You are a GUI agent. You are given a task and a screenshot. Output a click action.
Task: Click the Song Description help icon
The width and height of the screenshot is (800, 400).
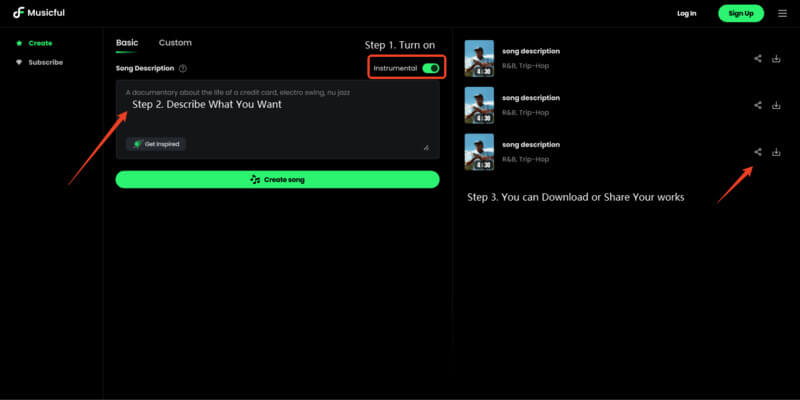tap(183, 68)
